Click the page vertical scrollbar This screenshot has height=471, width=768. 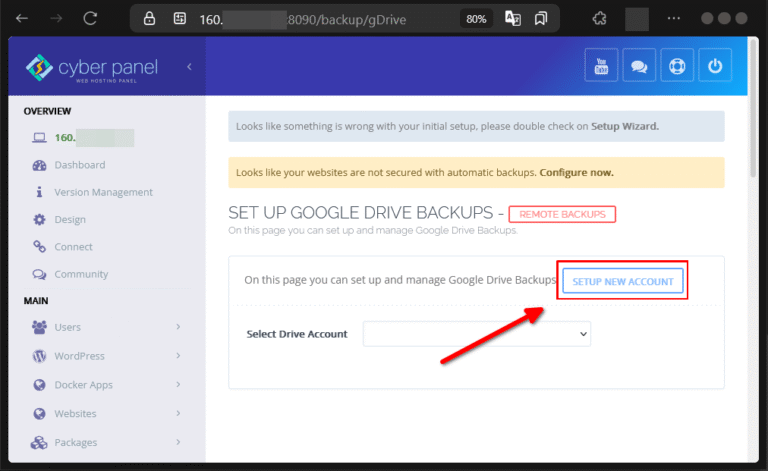(x=754, y=108)
